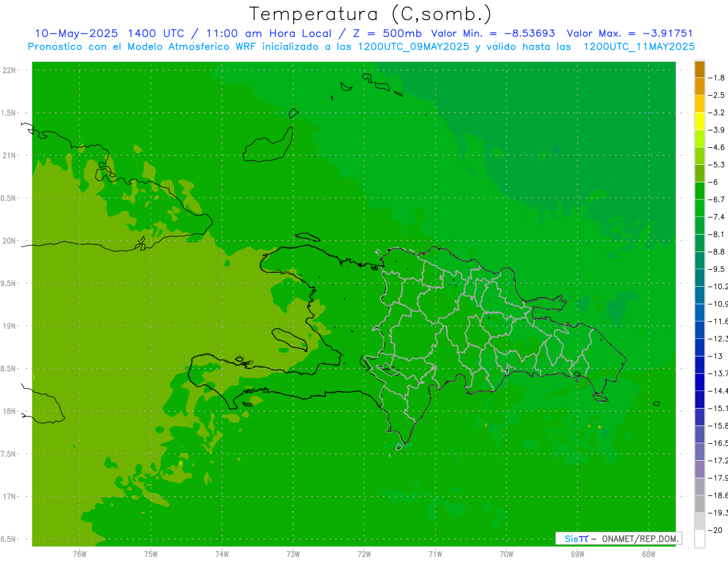
Task: Click "11:00 am Hora Local" text
Action: pyautogui.click(x=268, y=33)
